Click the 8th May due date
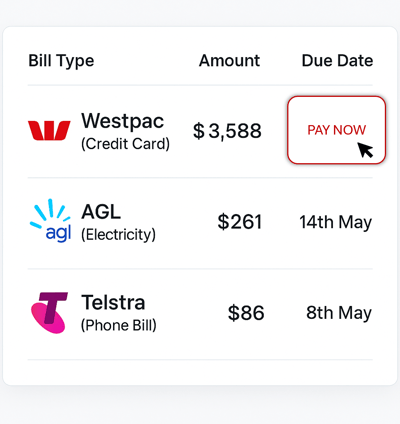This screenshot has height=424, width=400. 339,313
